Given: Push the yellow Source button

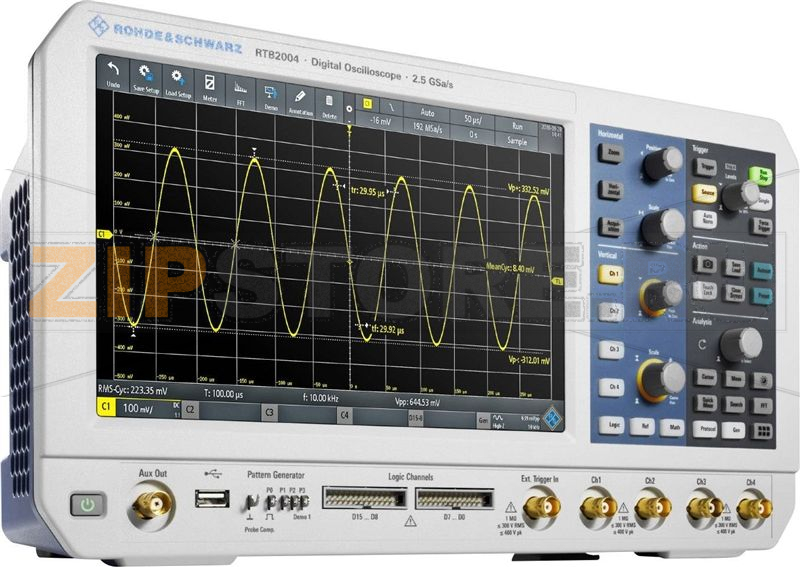Looking at the screenshot, I should click(x=705, y=193).
